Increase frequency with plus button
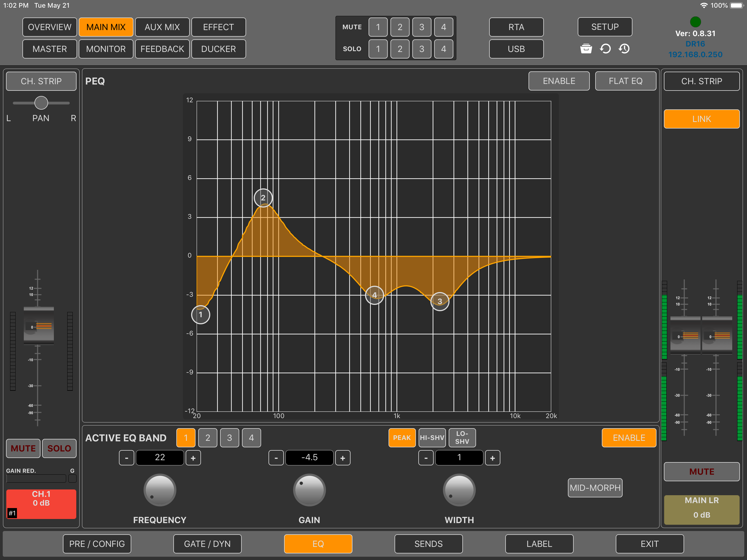This screenshot has height=560, width=747. click(193, 458)
